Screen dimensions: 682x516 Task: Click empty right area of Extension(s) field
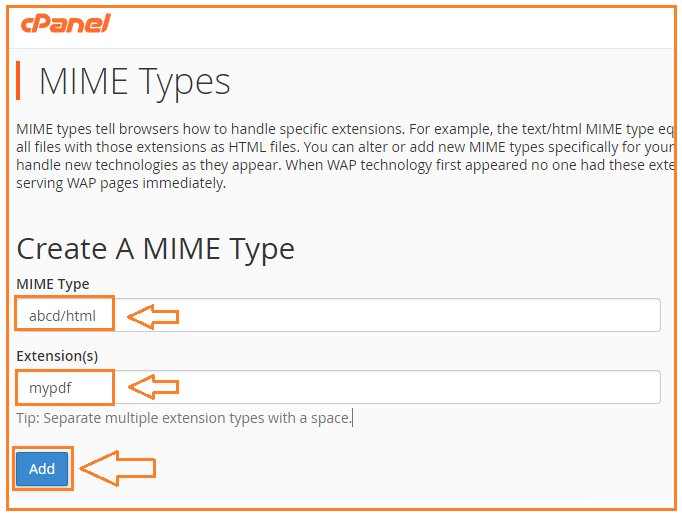(500, 387)
